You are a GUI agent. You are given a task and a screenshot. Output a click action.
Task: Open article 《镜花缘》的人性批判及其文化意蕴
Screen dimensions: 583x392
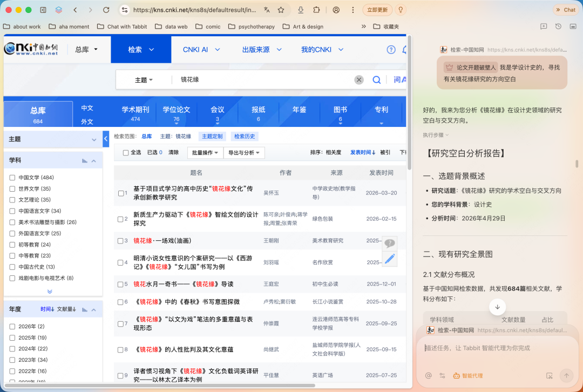(x=184, y=349)
